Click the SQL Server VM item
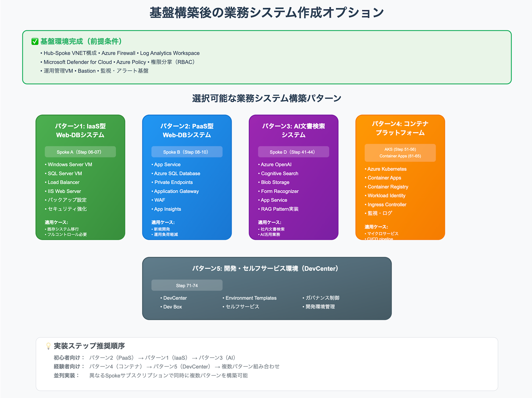 point(63,173)
